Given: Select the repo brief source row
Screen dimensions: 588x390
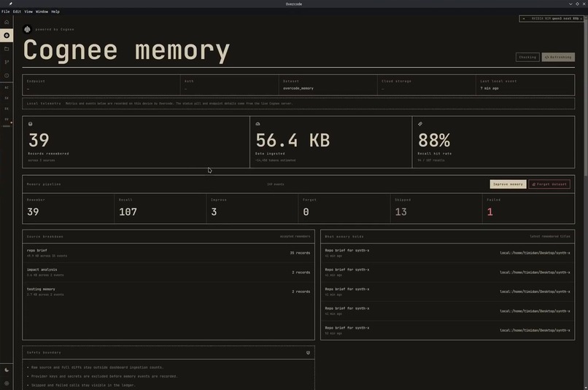Looking at the screenshot, I should point(169,253).
